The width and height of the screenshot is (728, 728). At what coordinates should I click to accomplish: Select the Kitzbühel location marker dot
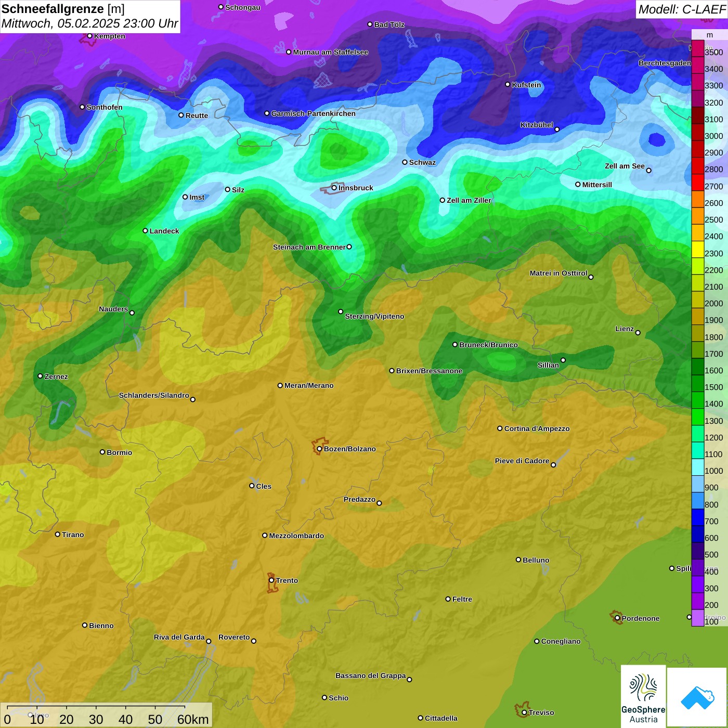pyautogui.click(x=557, y=129)
